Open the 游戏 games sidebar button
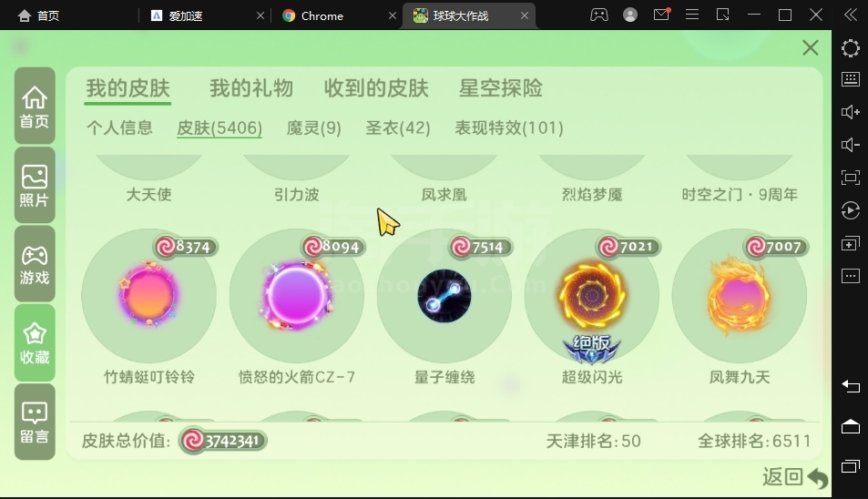 [35, 264]
